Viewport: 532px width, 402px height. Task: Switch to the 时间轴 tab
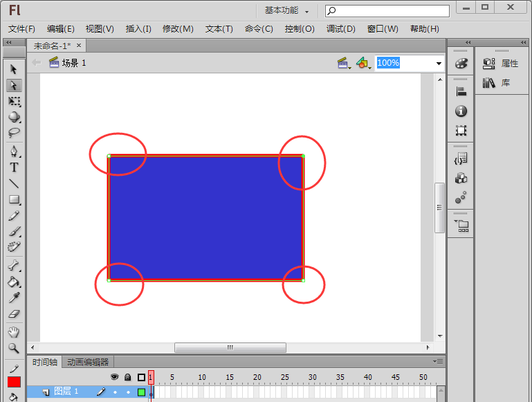pyautogui.click(x=45, y=363)
